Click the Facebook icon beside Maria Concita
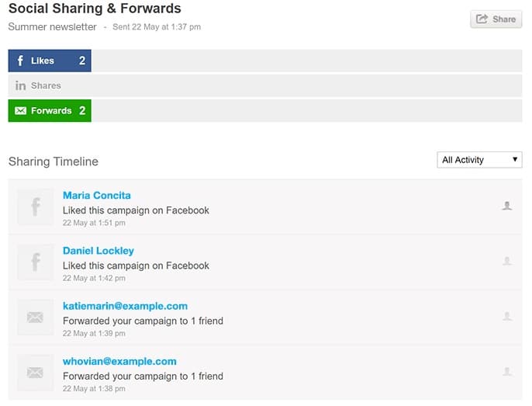 (36, 206)
